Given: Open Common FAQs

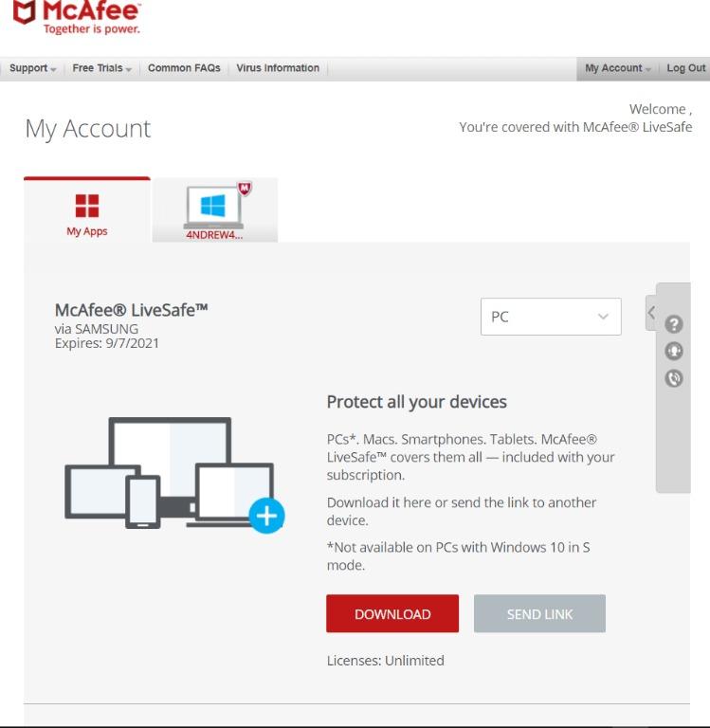Looking at the screenshot, I should point(184,68).
